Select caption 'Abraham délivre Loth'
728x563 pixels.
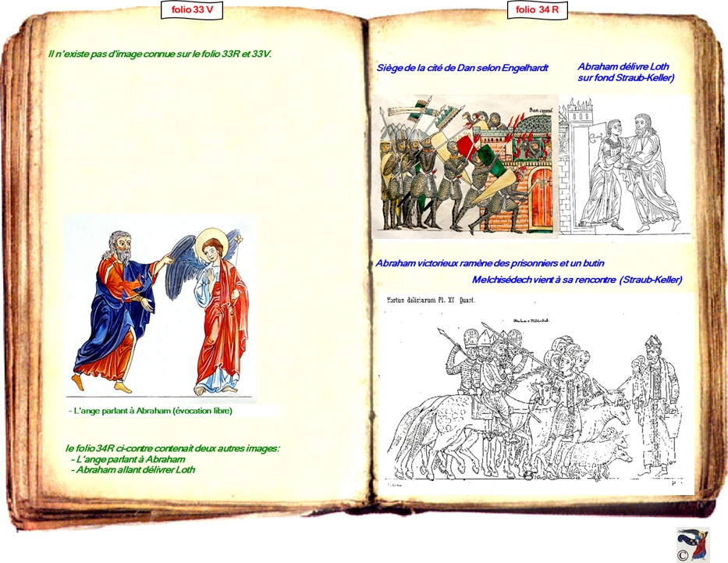click(623, 66)
